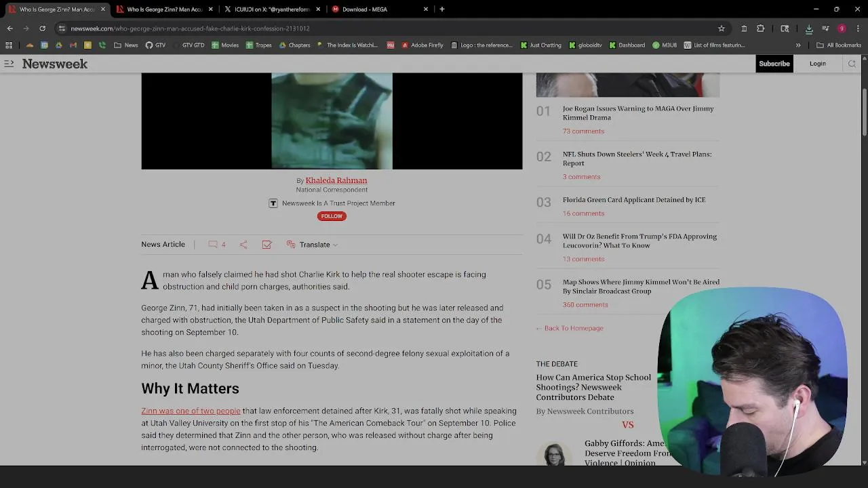Open the List of films featuring bookmark

pyautogui.click(x=714, y=45)
